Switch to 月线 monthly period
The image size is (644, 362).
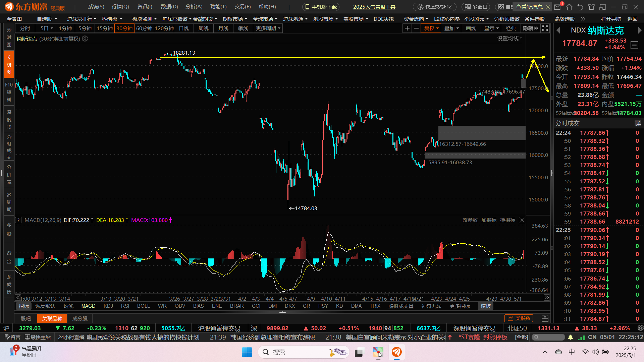tap(223, 28)
